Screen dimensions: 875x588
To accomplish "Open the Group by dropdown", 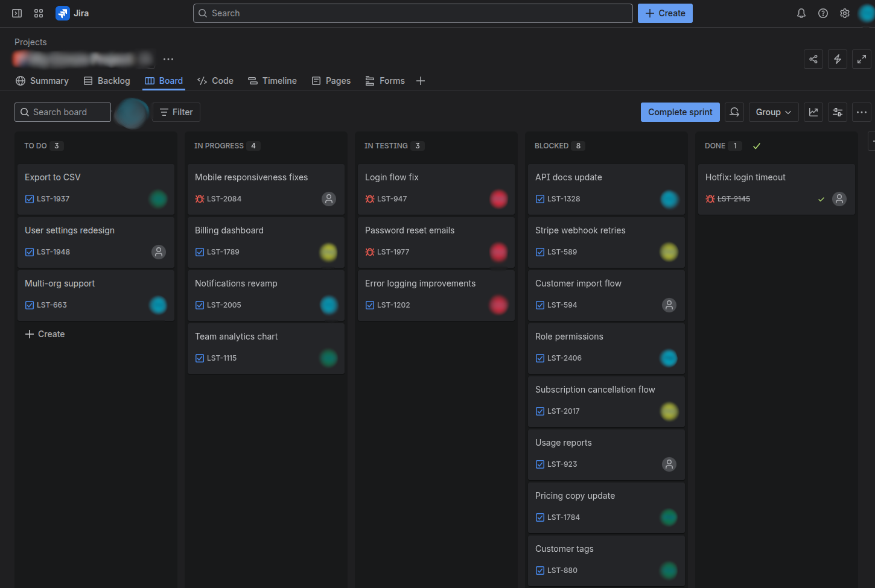I will (x=773, y=112).
